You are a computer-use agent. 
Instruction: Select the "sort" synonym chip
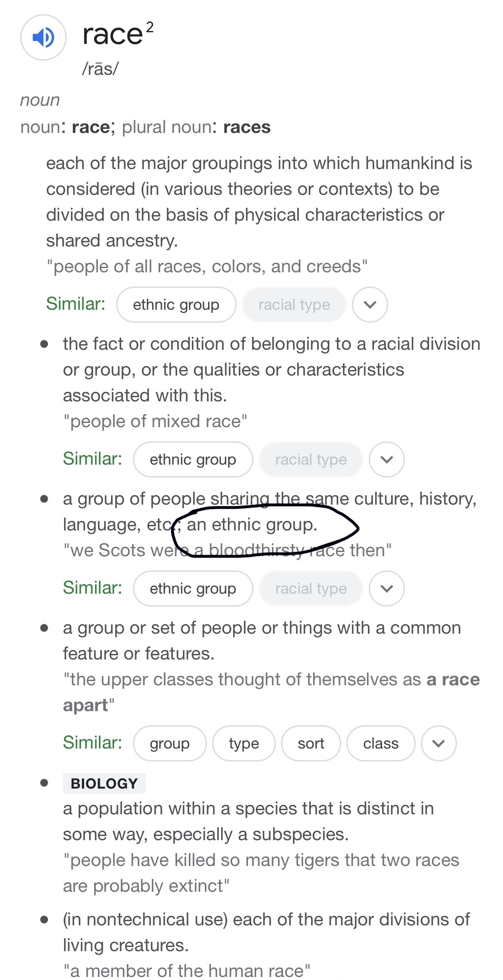click(x=311, y=743)
